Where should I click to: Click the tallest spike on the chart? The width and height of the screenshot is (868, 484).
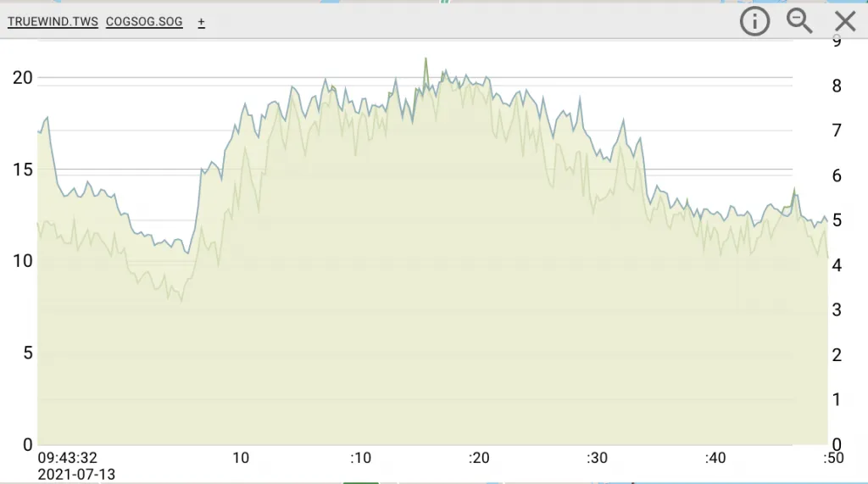click(x=426, y=59)
